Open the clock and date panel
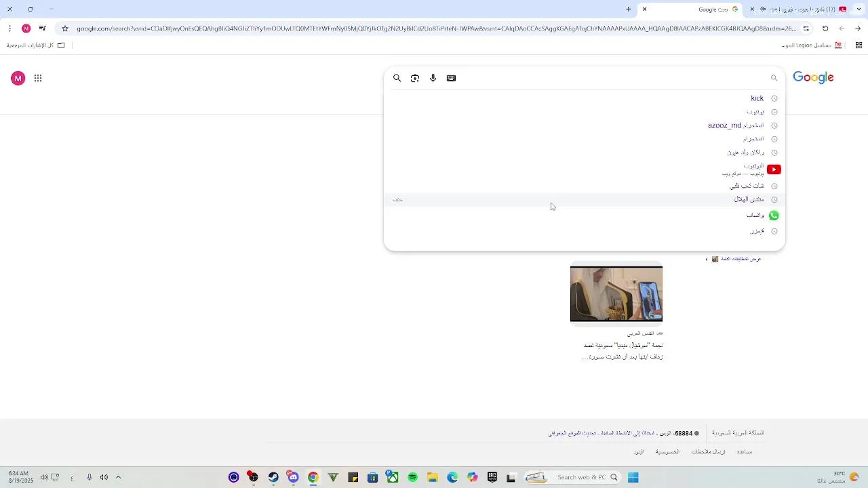The image size is (868, 488). click(19, 477)
